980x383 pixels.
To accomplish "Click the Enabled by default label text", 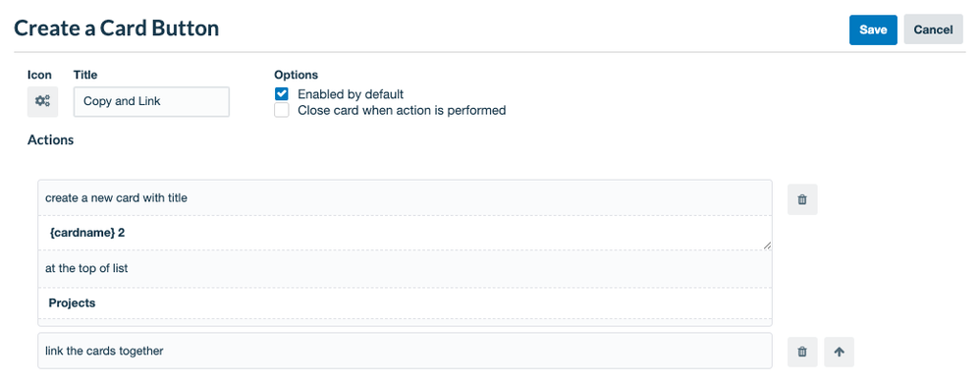I will (x=351, y=94).
